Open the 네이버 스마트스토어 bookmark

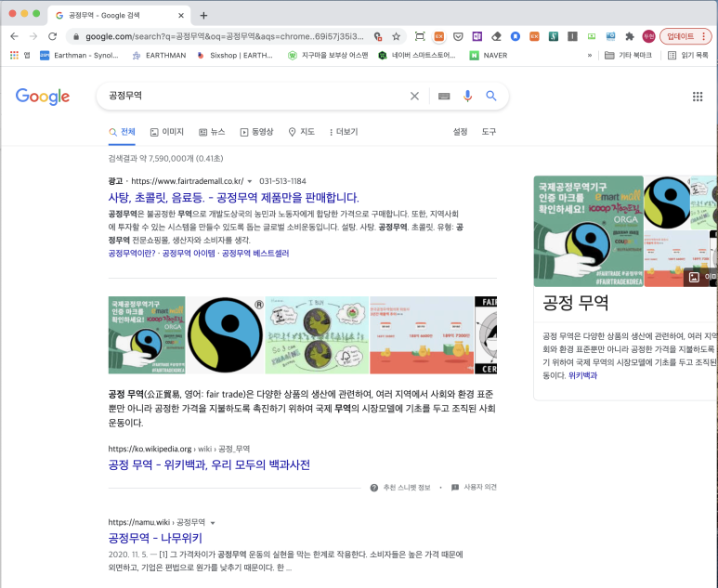[417, 56]
